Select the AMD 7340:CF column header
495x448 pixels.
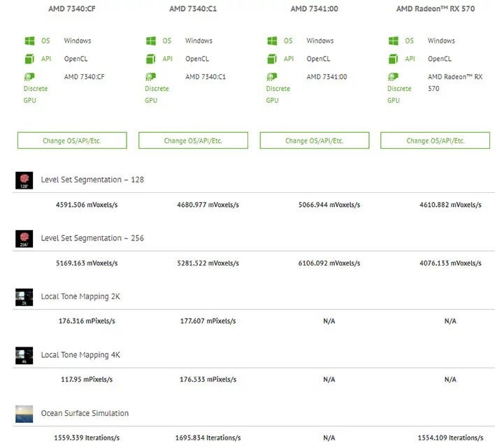(x=72, y=9)
